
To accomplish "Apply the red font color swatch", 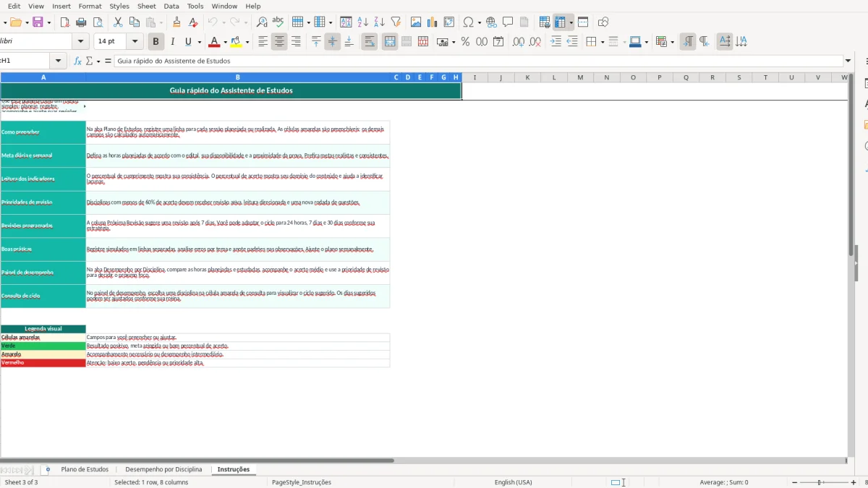I will pyautogui.click(x=214, y=42).
